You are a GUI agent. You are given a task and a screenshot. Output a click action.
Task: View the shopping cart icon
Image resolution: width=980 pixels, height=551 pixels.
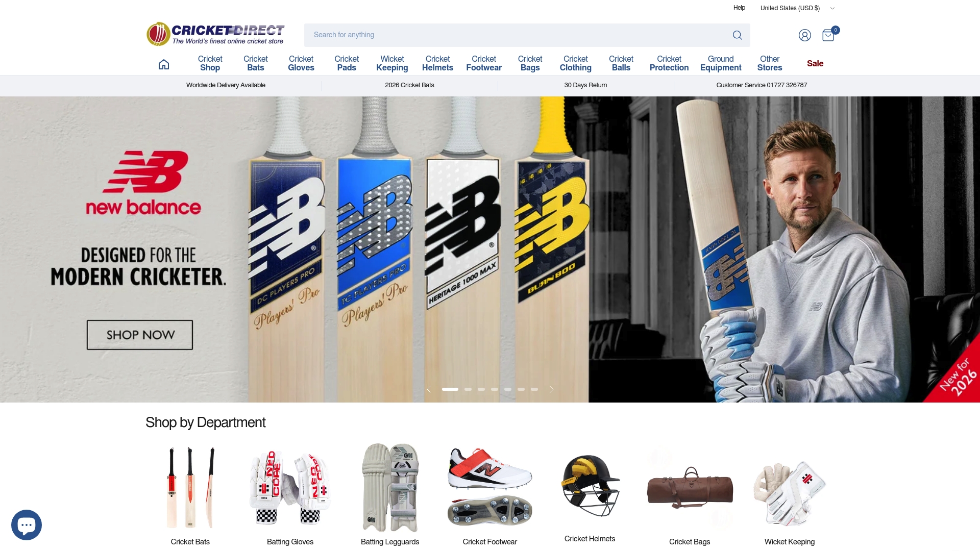pyautogui.click(x=827, y=35)
